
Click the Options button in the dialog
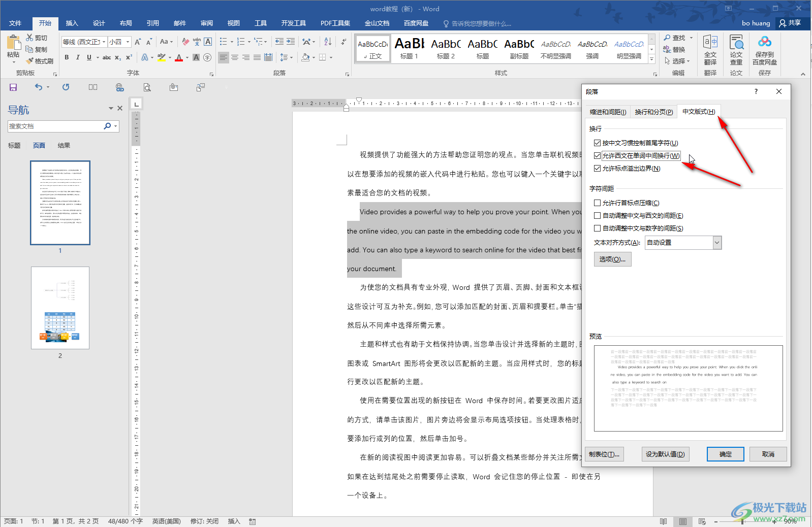(x=612, y=259)
